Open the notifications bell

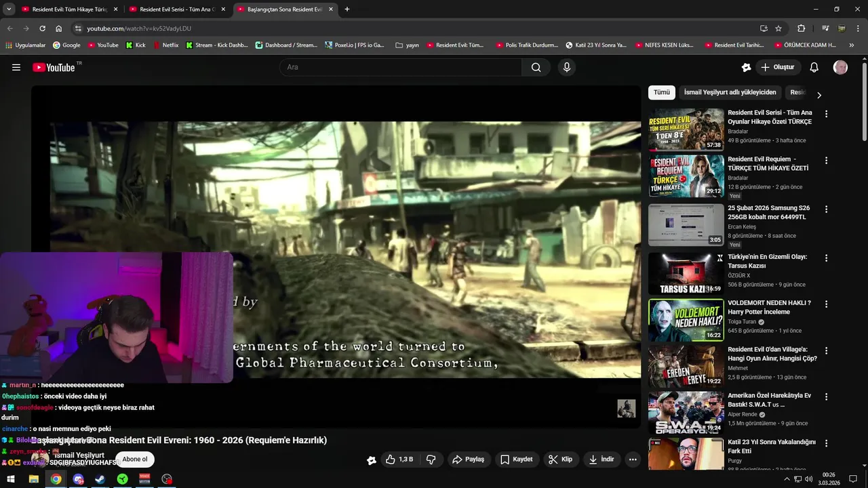click(x=814, y=67)
